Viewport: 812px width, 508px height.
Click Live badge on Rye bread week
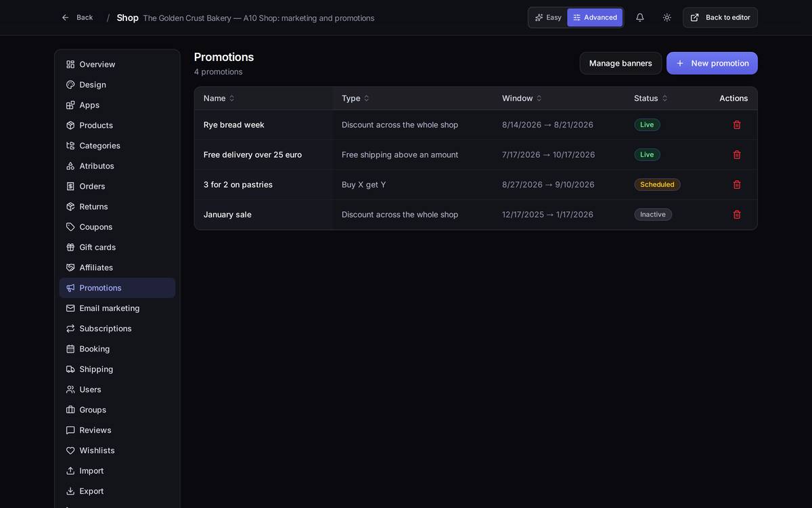(647, 125)
